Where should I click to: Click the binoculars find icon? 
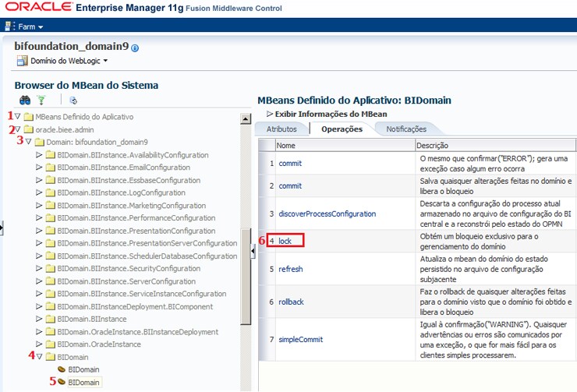pos(25,100)
